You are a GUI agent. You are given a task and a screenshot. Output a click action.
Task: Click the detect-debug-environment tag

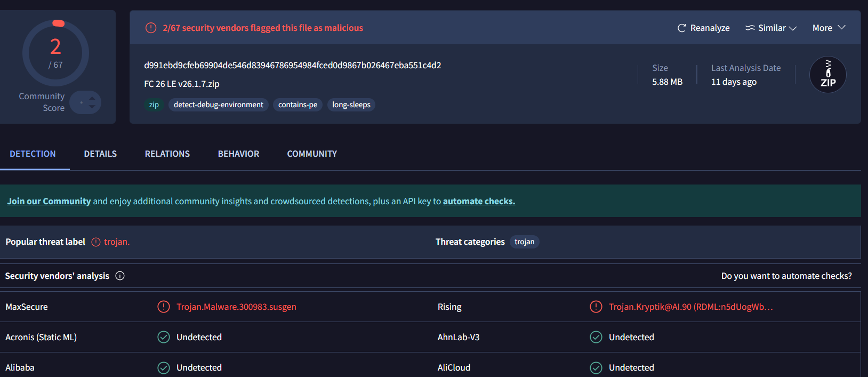click(219, 105)
